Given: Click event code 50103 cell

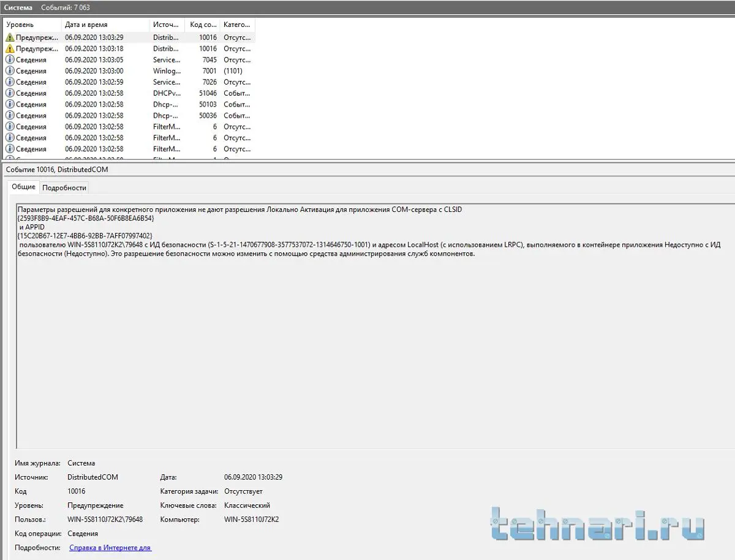Looking at the screenshot, I should click(208, 104).
